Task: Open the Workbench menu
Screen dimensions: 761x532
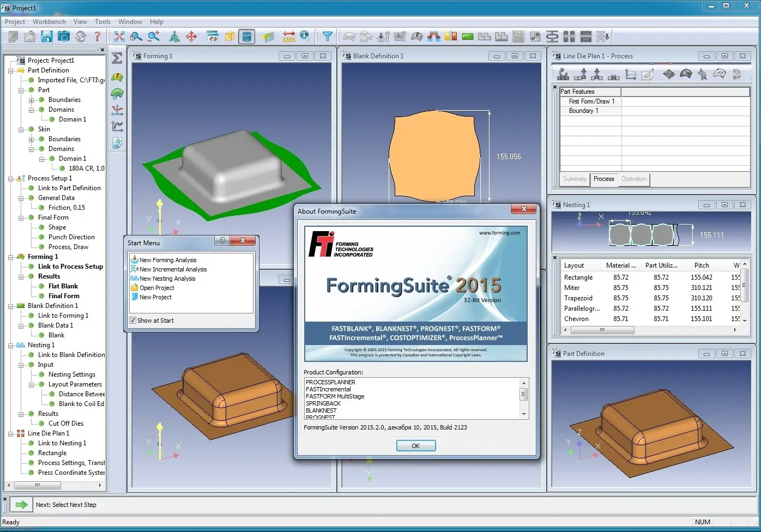Action: click(x=49, y=22)
